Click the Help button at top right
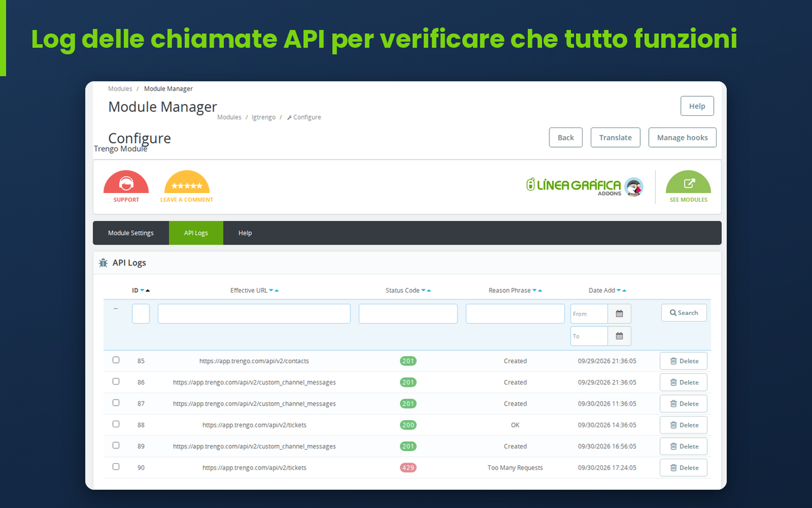812x508 pixels. tap(697, 106)
